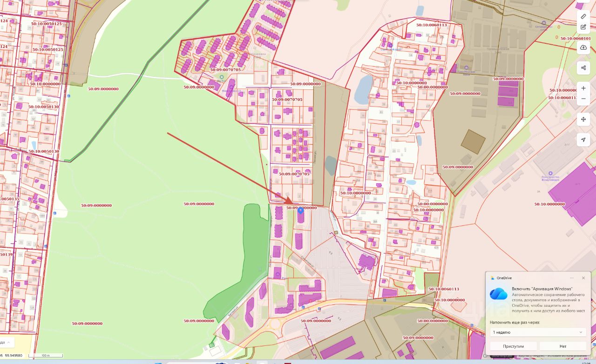Click the Windows Start button on the taskbar
Image resolution: width=596 pixels, height=364 pixels.
click(157, 362)
